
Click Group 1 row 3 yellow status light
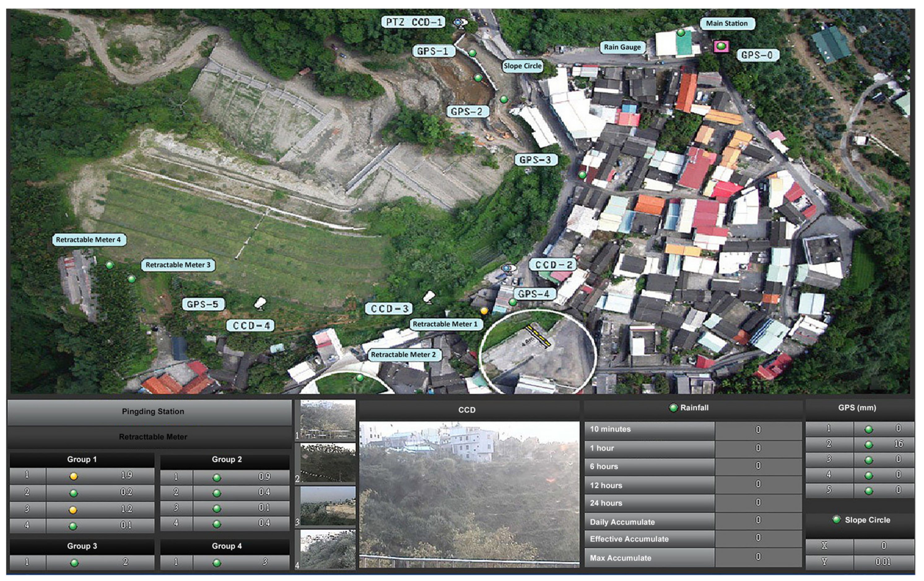73,510
